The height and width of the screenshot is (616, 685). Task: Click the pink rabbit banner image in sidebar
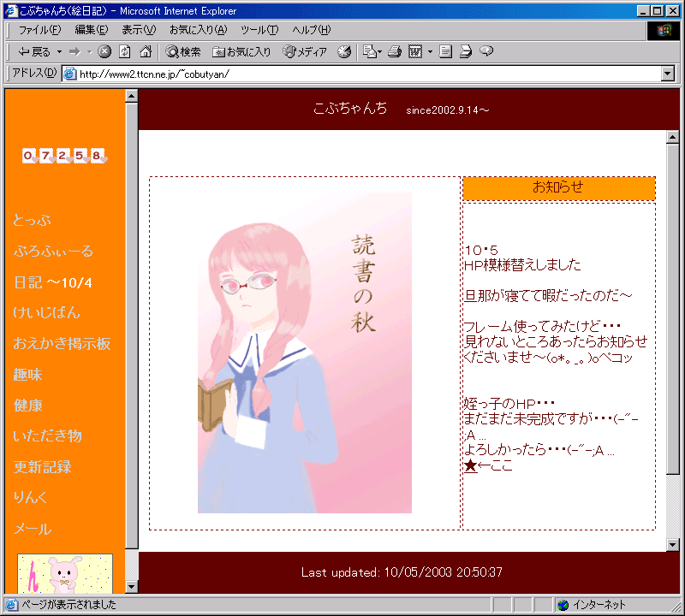65,574
